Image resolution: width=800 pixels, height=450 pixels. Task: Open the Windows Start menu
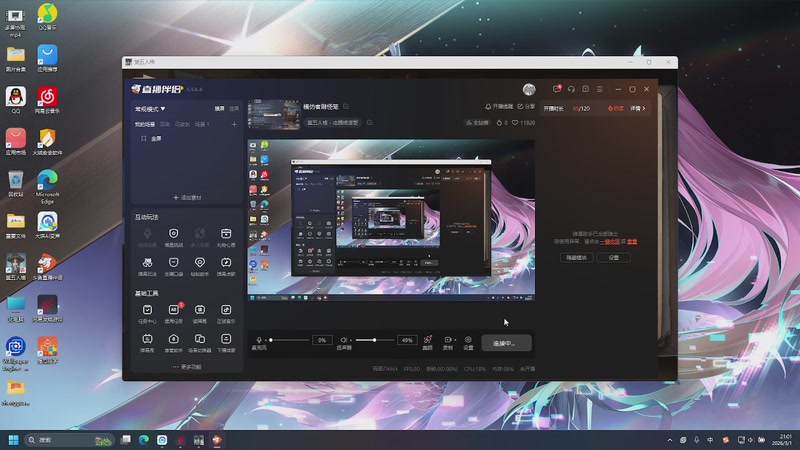pyautogui.click(x=14, y=440)
